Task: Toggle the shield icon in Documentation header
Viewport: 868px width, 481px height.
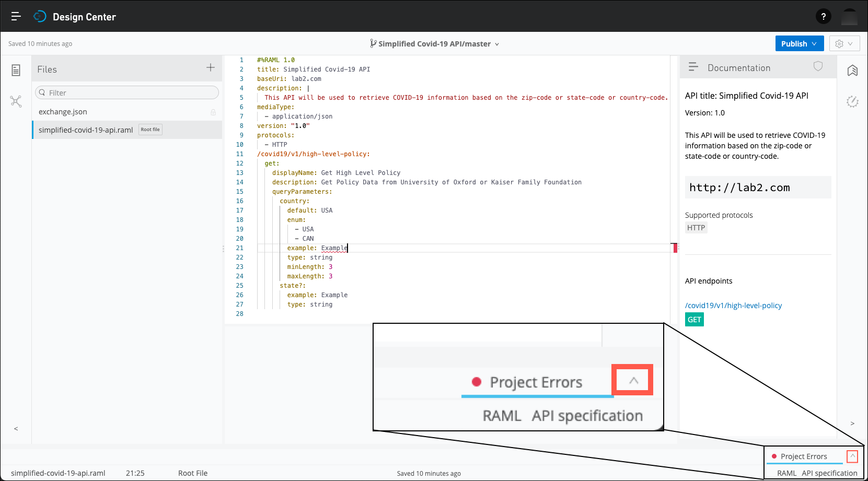Action: tap(818, 66)
